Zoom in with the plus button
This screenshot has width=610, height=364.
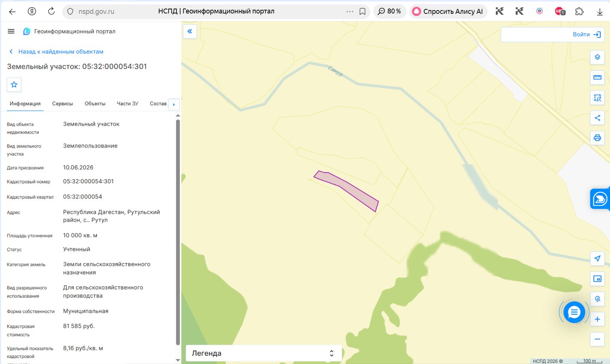click(597, 319)
